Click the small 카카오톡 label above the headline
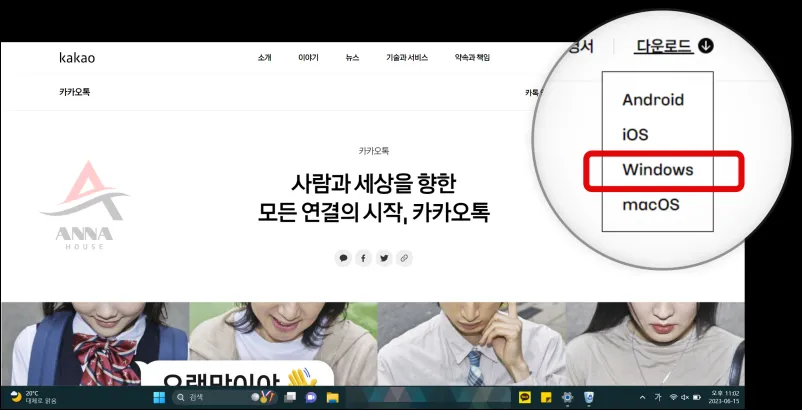This screenshot has width=802, height=410. coord(374,151)
